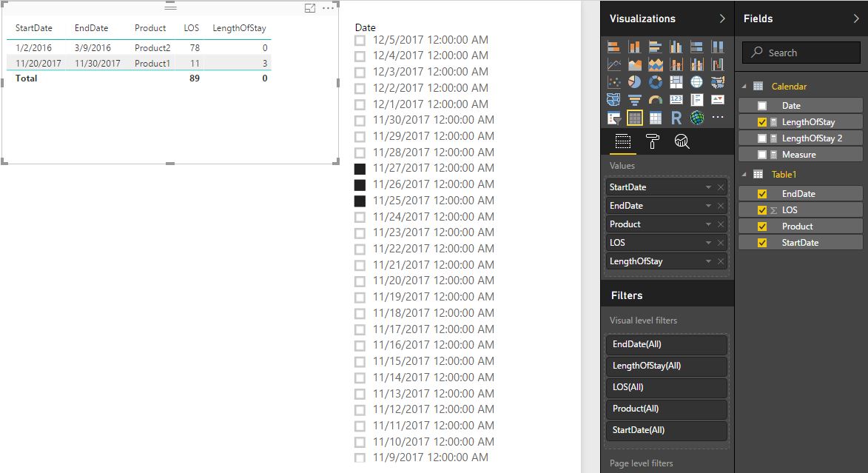The width and height of the screenshot is (868, 473).
Task: Expand the Product(All) visual filter
Action: (x=667, y=409)
